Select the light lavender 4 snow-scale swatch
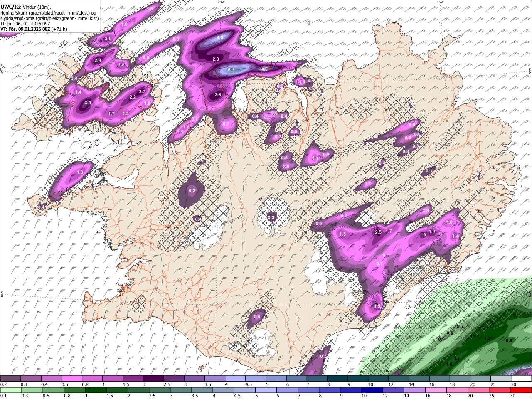 pos(235,379)
